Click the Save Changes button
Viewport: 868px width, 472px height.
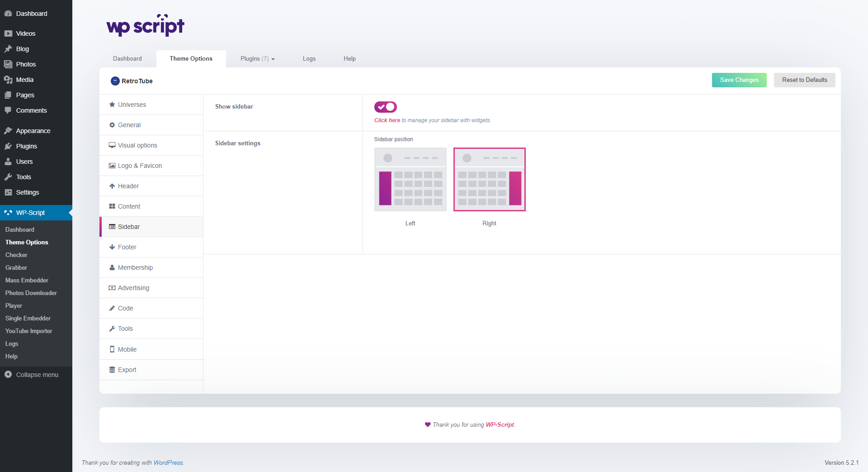pos(739,80)
